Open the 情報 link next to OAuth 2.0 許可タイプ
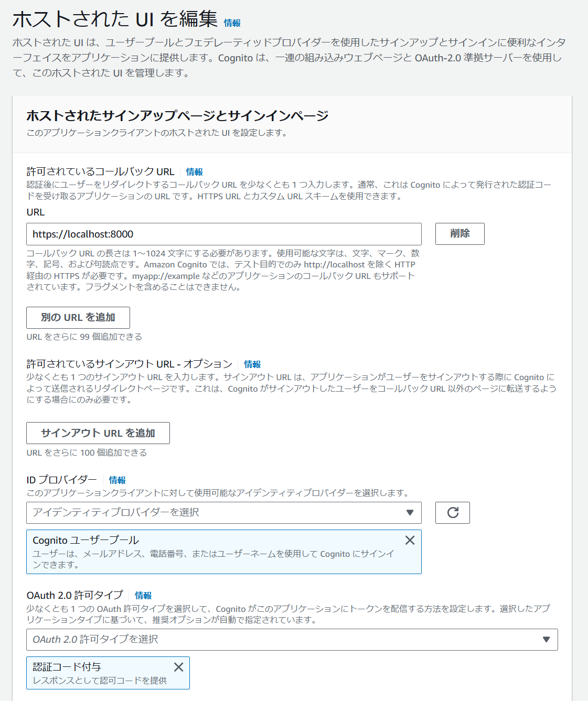The height and width of the screenshot is (701, 588). tap(143, 596)
